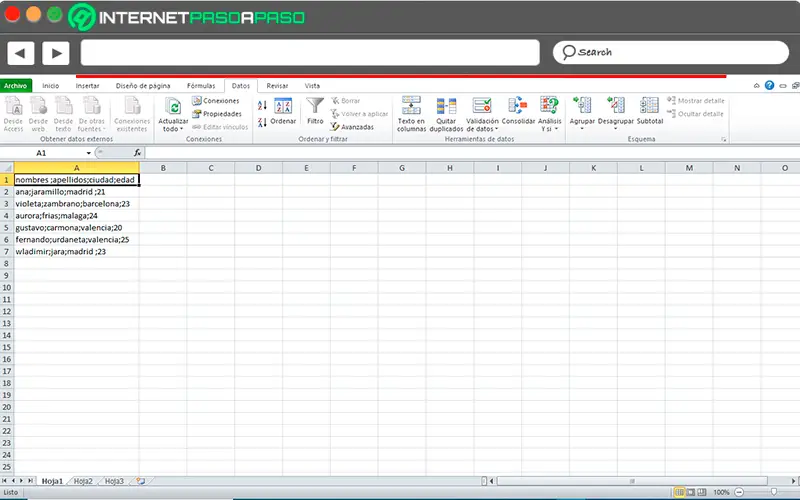Open the Ordenar dialog
Viewport: 800px width, 500px height.
(283, 111)
